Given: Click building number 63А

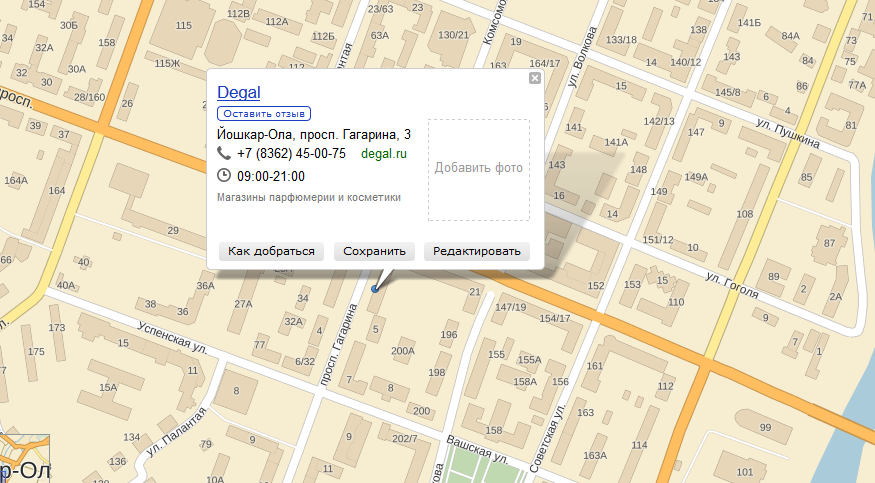Looking at the screenshot, I should pyautogui.click(x=379, y=35).
